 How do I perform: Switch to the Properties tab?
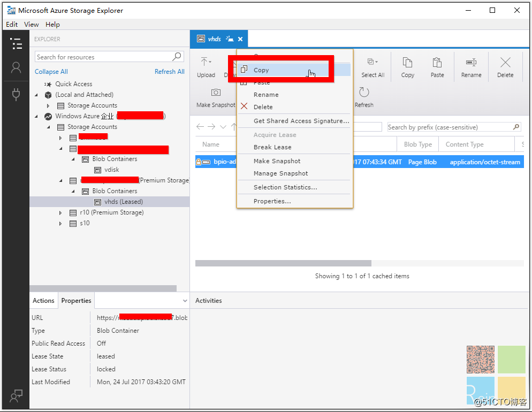(77, 300)
